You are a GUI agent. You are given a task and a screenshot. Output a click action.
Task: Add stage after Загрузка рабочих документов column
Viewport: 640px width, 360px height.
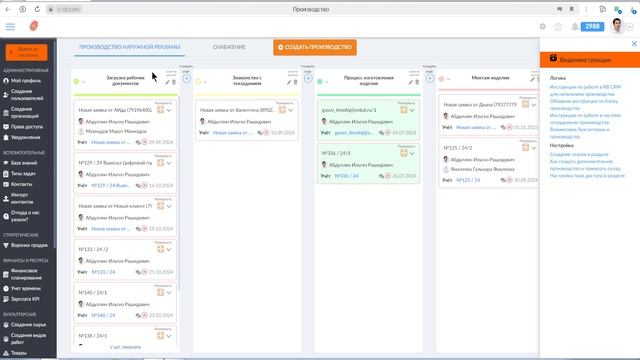pos(187,78)
